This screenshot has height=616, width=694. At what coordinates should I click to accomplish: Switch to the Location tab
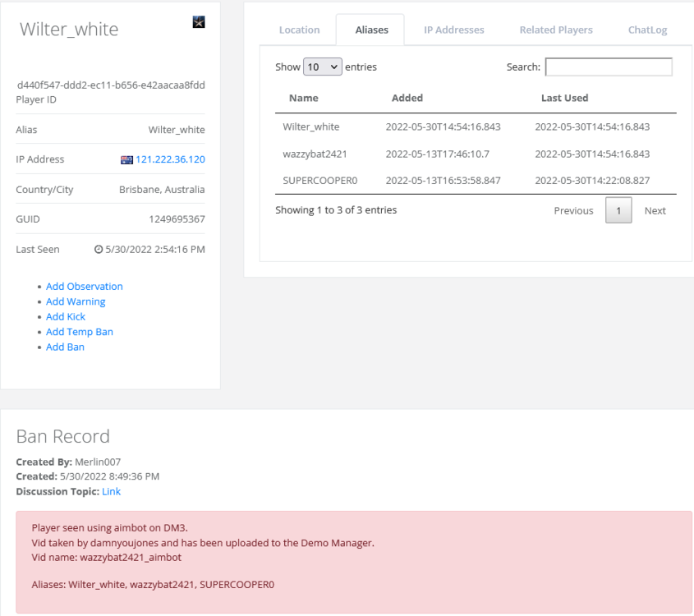[x=299, y=30]
